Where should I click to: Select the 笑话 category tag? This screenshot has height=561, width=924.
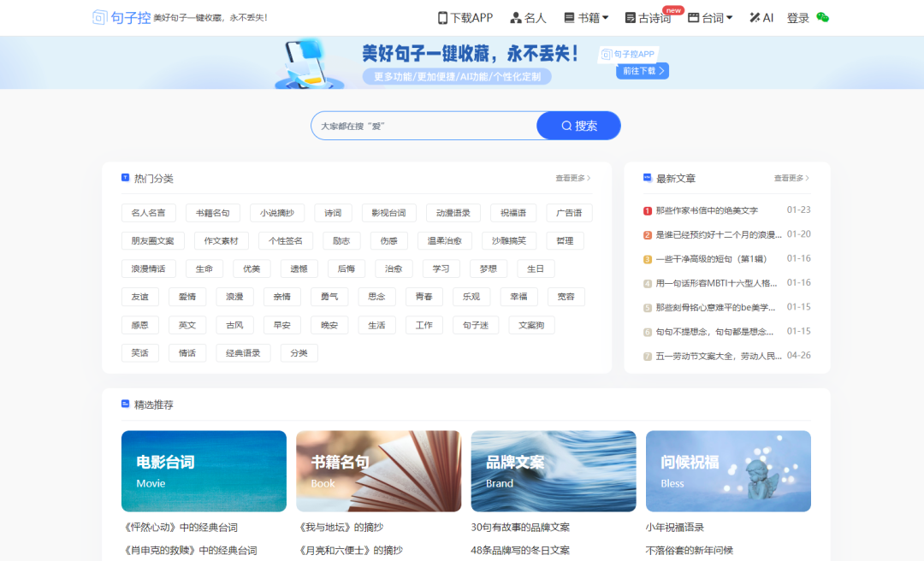(x=140, y=353)
